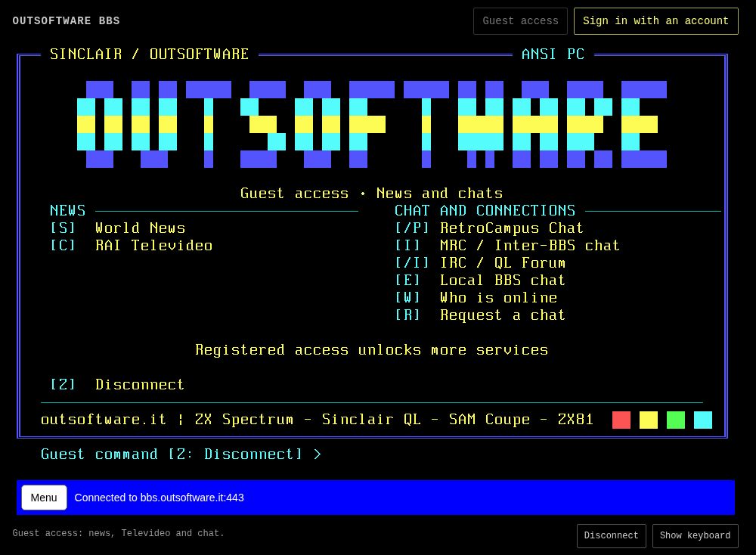756x555 pixels.
Task: Select the RAI Televideo entry
Action: pos(131,246)
